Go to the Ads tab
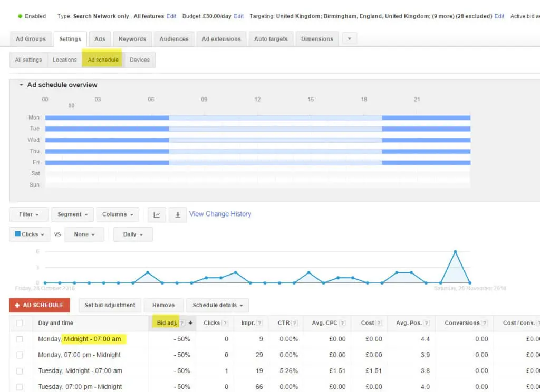Screen dimensions: 540x392 (100, 39)
